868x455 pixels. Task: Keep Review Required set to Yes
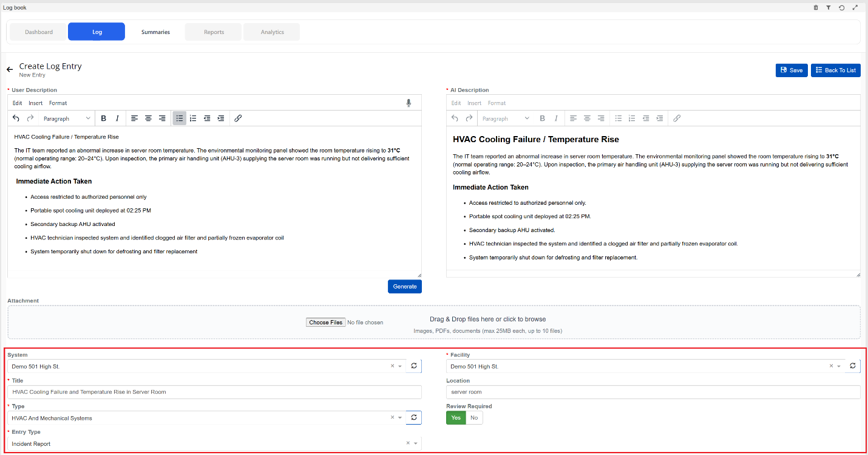(x=456, y=417)
